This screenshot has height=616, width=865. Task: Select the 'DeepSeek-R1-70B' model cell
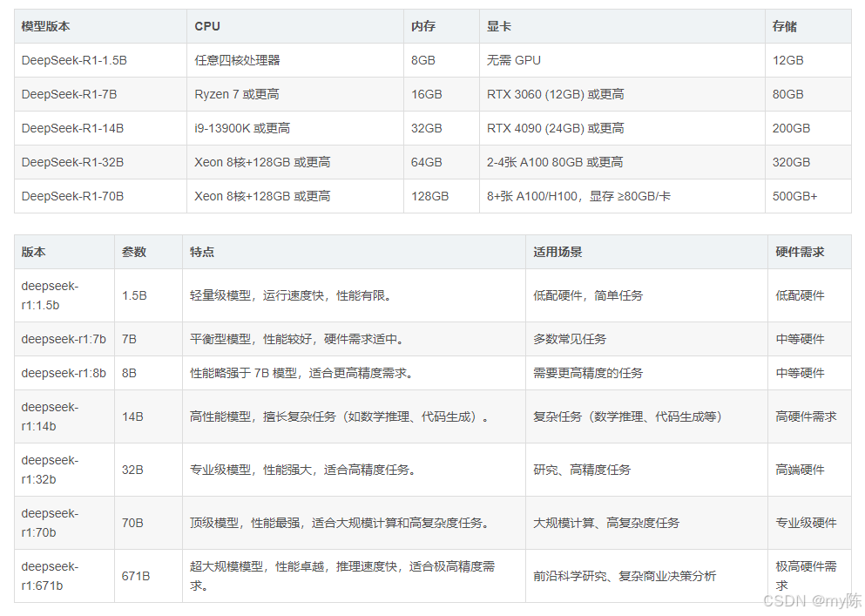pyautogui.click(x=100, y=196)
